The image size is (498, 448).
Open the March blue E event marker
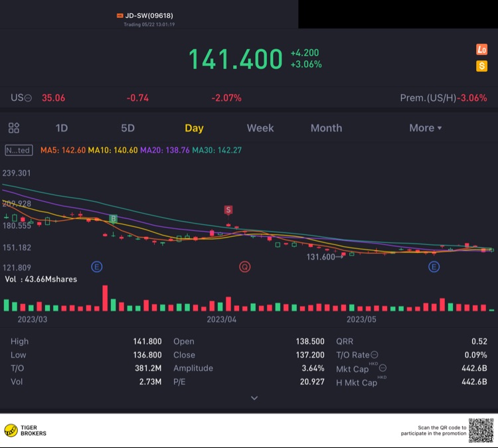coord(97,267)
